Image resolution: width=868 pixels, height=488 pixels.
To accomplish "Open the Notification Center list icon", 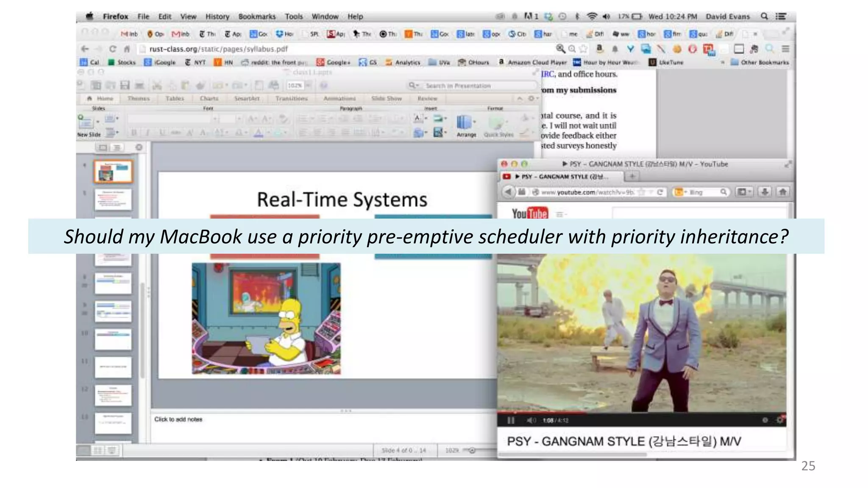I will [x=781, y=17].
